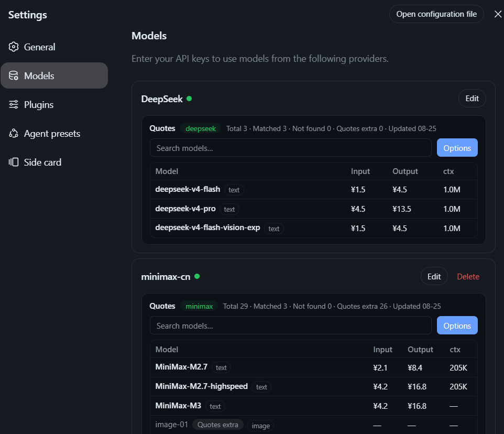Click the Models page heading
The image size is (504, 434).
pyautogui.click(x=149, y=36)
